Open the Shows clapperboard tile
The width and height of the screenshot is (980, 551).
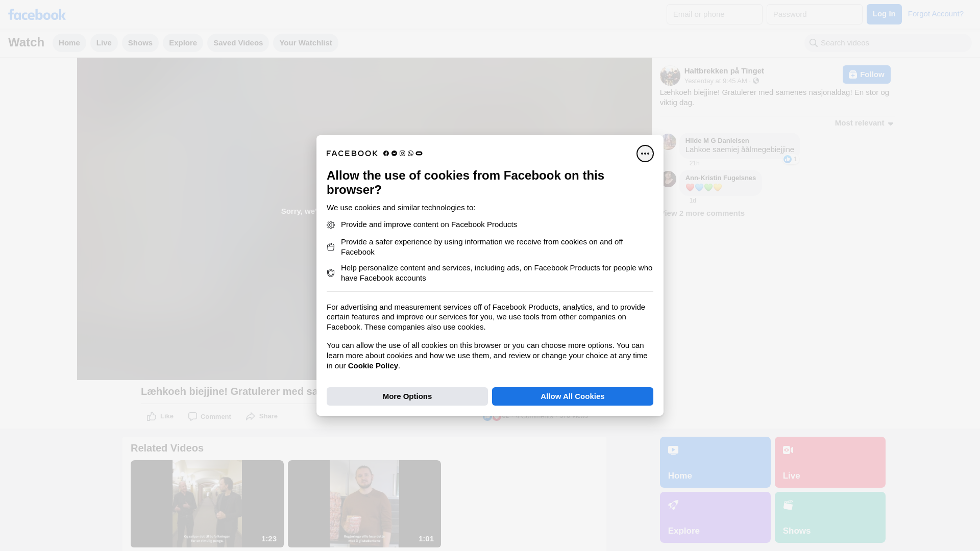point(829,517)
